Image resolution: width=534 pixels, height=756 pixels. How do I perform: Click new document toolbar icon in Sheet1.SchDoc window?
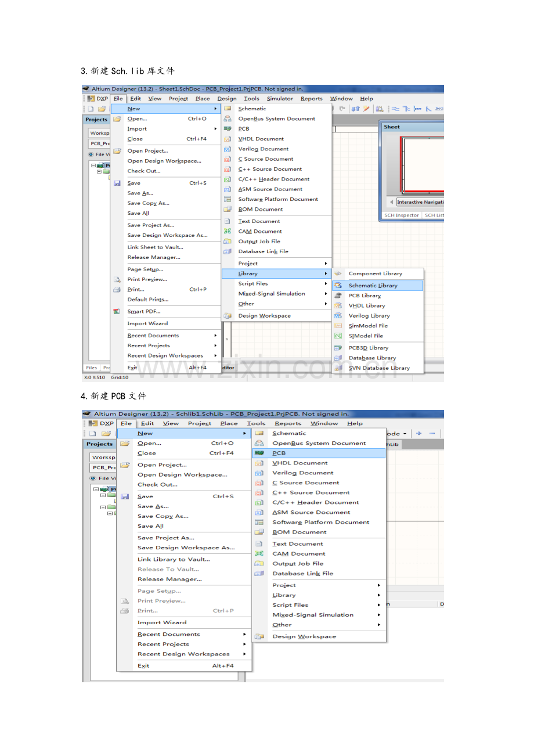pyautogui.click(x=91, y=109)
